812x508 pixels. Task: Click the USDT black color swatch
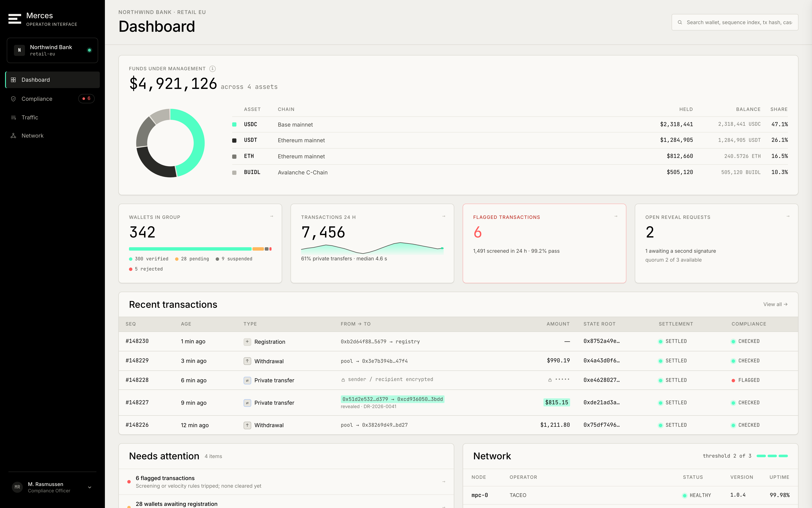point(234,140)
